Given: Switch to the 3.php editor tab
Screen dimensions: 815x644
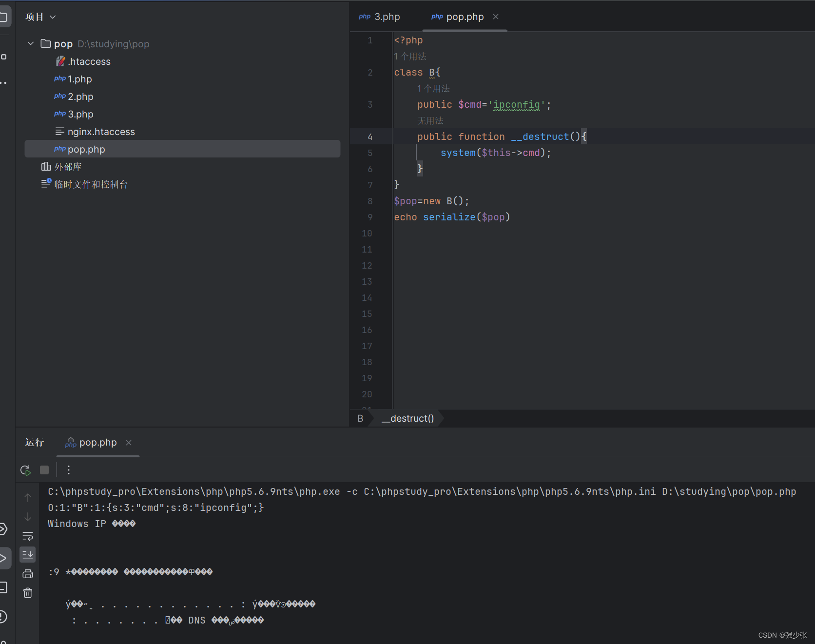Looking at the screenshot, I should (x=380, y=17).
